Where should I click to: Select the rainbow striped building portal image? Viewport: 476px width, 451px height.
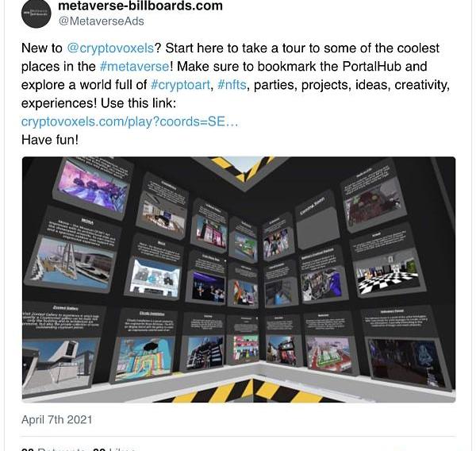pos(145,357)
